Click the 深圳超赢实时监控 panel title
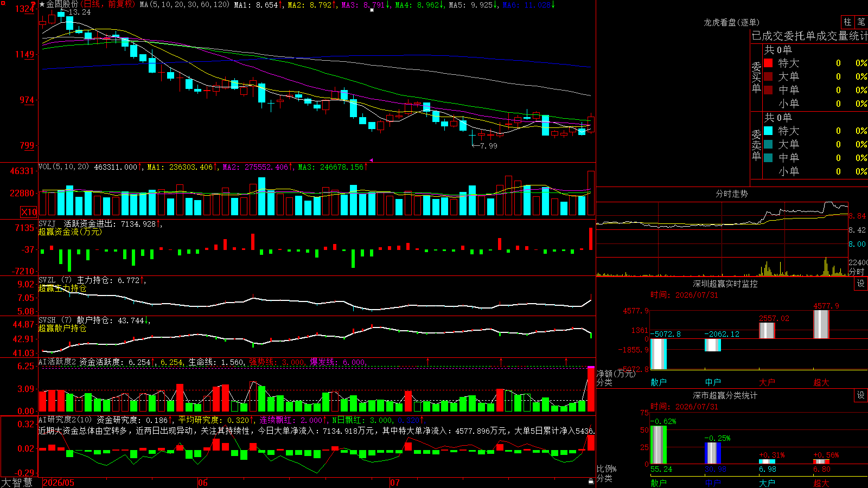Viewport: 868px width, 488px height. (725, 284)
